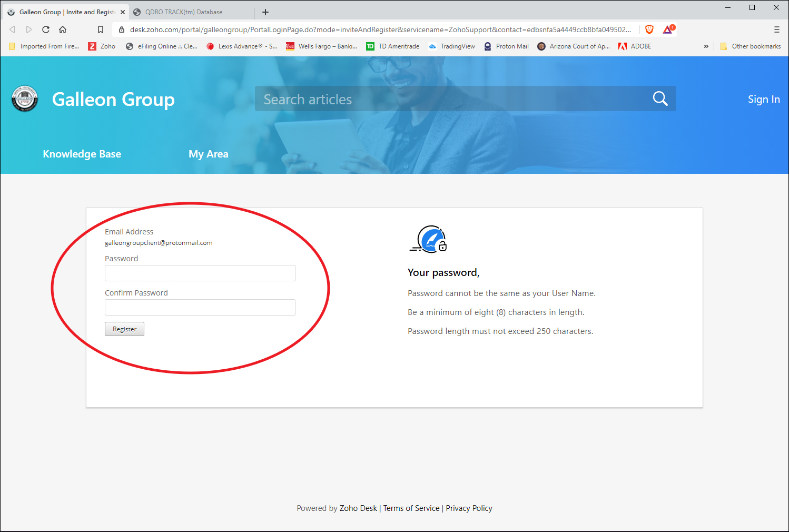
Task: Expand the hidden bookmarks overflow chevron
Action: (706, 46)
